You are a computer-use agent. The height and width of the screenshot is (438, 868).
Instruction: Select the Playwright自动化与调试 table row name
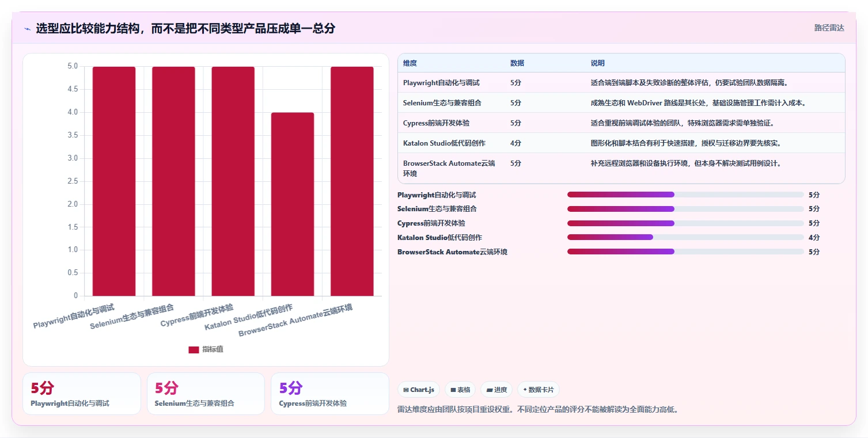point(441,83)
